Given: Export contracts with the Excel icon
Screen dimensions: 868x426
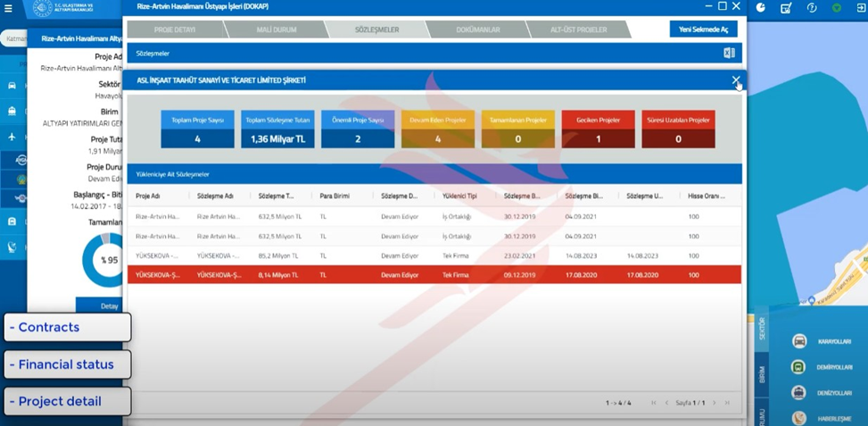Looking at the screenshot, I should tap(729, 54).
